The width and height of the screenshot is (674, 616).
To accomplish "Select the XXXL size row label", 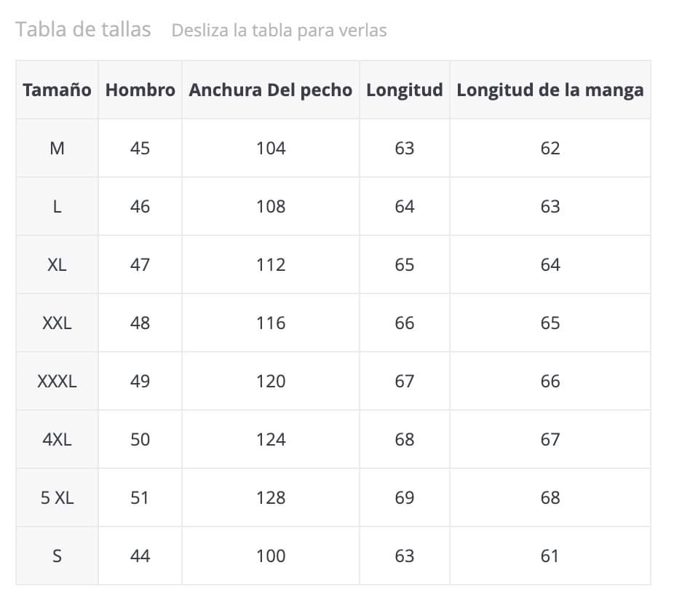I will [x=57, y=382].
